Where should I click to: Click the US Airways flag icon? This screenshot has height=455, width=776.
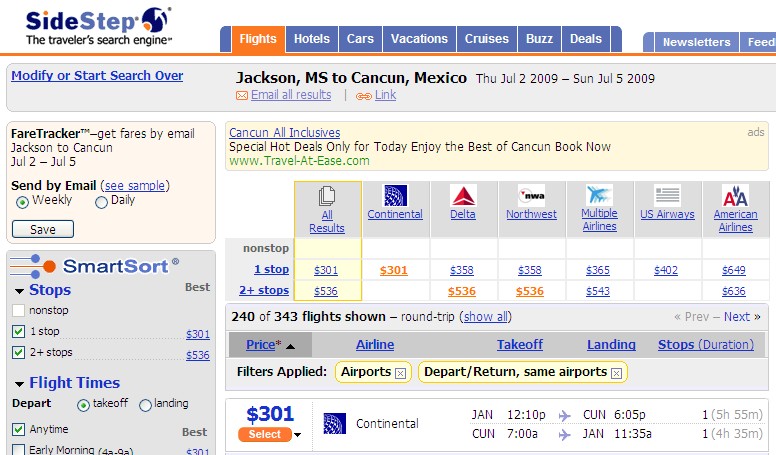[x=667, y=196]
